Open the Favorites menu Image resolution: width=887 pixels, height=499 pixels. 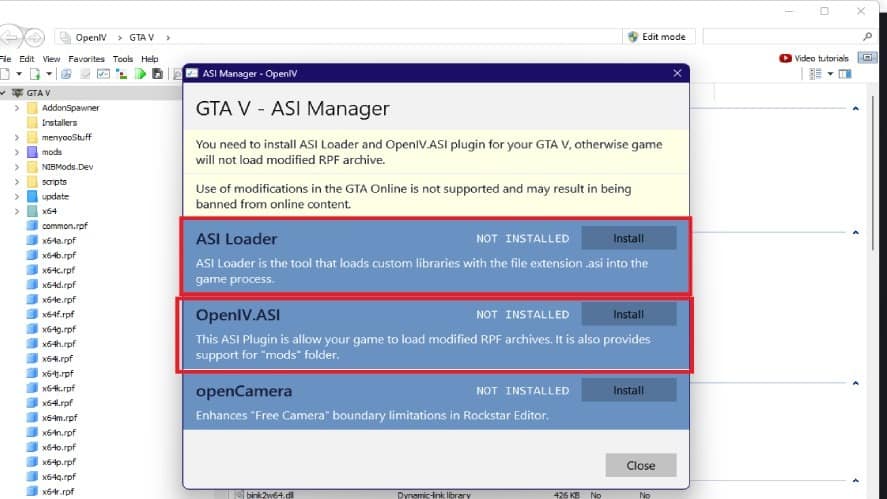click(87, 59)
